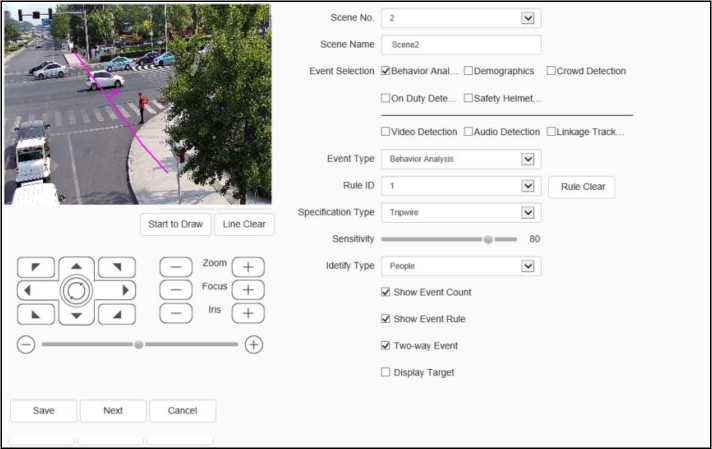The image size is (712, 449).
Task: Pan camera right with PTZ arrow
Action: 125,290
